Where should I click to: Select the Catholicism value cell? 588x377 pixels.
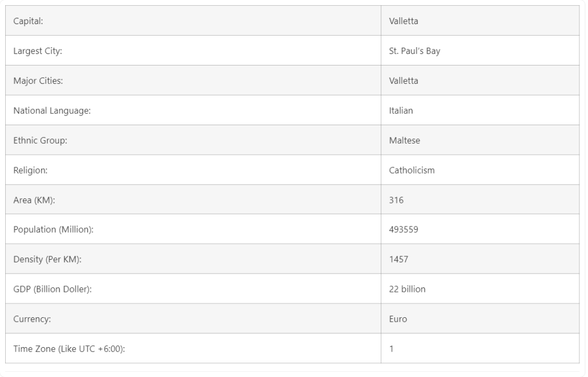[x=412, y=171]
